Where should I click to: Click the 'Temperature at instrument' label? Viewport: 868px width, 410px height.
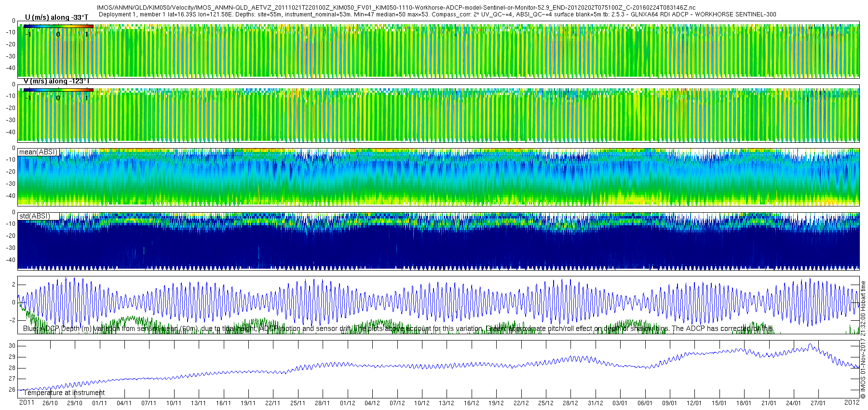point(64,393)
